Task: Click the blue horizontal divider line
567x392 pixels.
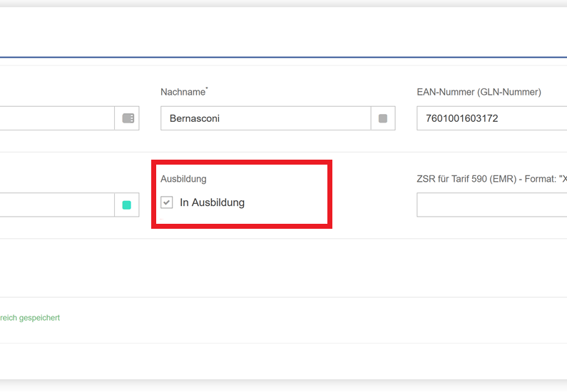Action: point(284,57)
